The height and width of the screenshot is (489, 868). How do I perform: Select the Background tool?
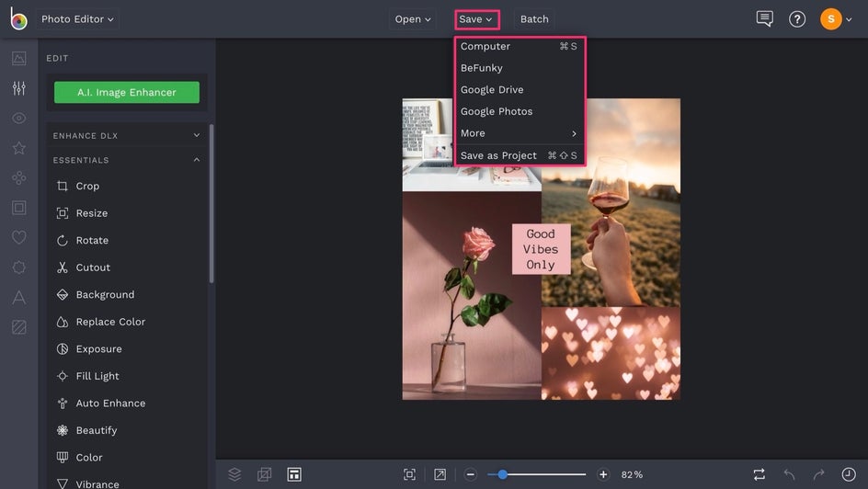click(127, 294)
